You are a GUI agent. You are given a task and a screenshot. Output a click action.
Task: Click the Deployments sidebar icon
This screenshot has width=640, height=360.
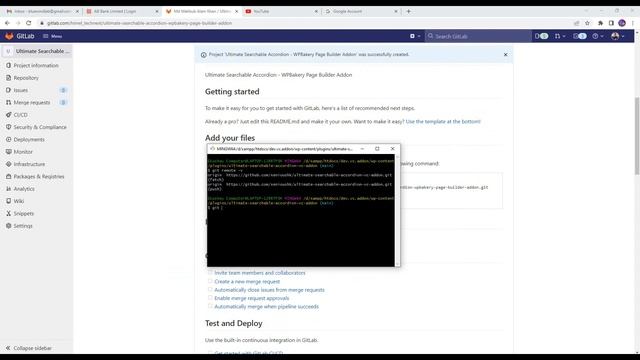tap(9, 139)
